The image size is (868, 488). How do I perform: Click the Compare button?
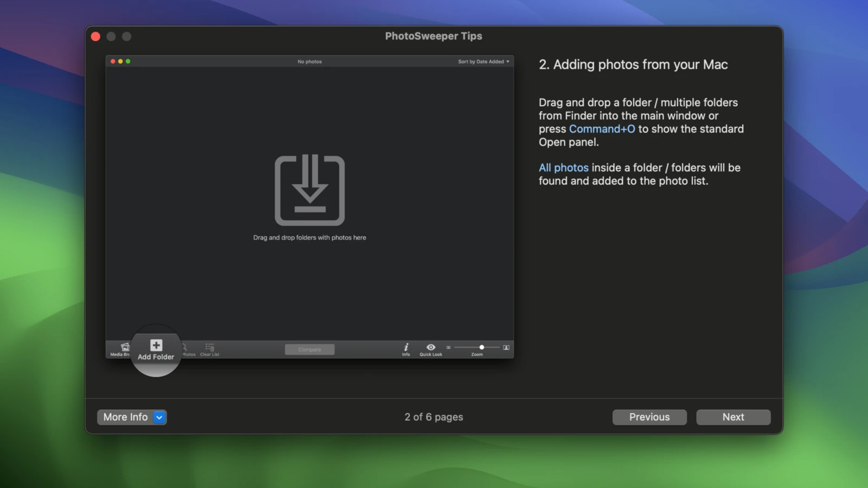click(309, 349)
